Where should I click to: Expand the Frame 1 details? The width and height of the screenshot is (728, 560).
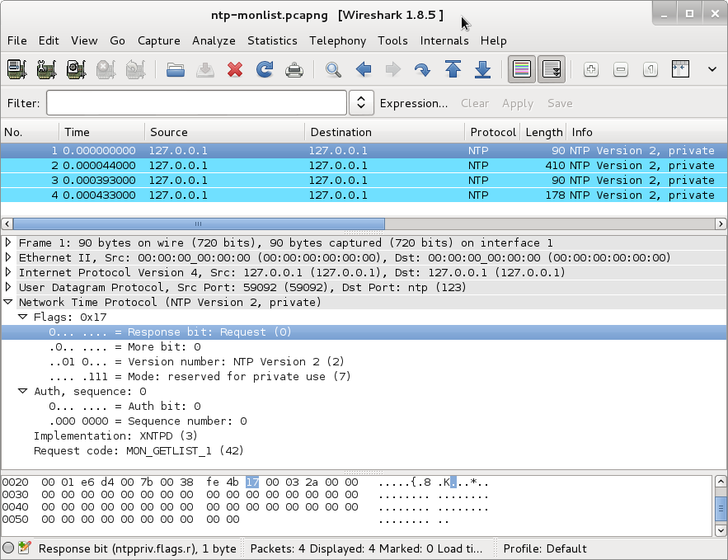(8, 242)
